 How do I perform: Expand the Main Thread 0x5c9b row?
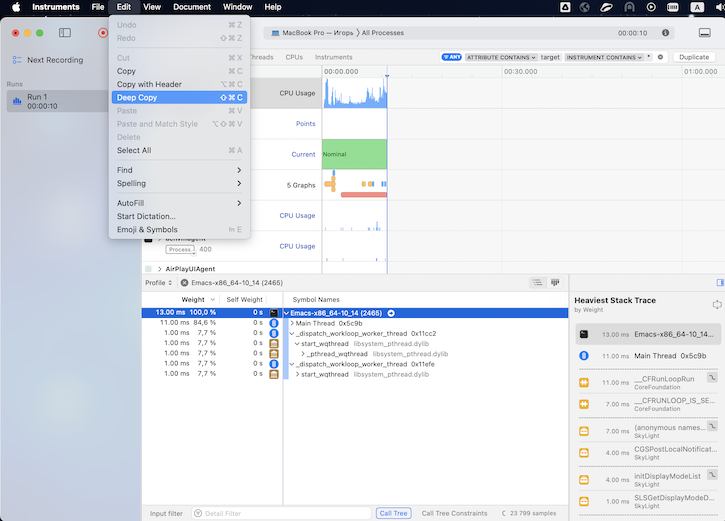[292, 323]
